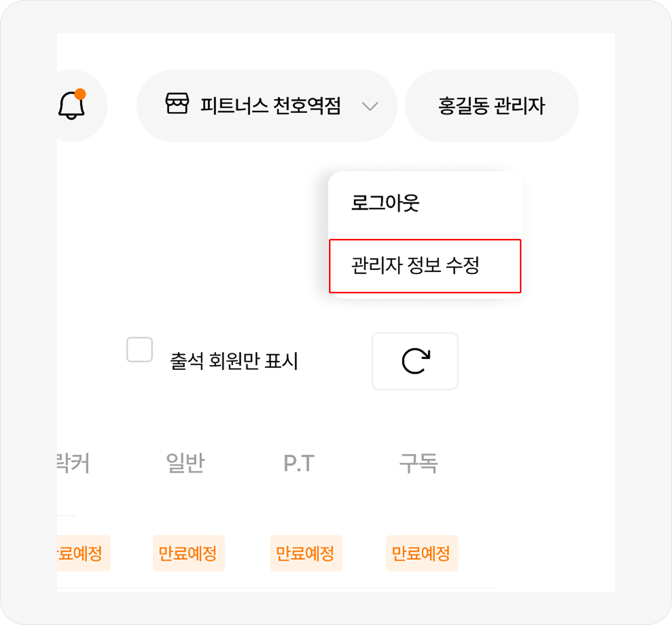The image size is (672, 625).
Task: Click the 만료예정 badge under P.T
Action: 306,553
